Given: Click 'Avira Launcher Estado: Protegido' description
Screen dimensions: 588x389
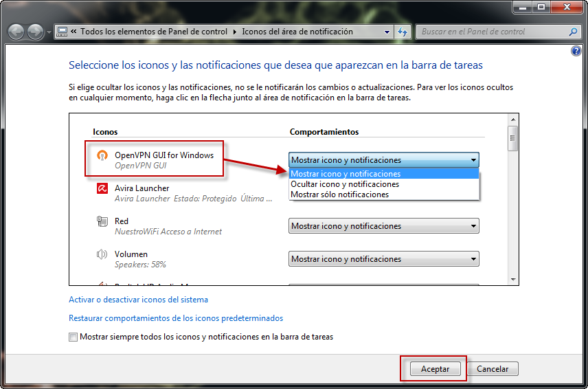Looking at the screenshot, I should (194, 199).
